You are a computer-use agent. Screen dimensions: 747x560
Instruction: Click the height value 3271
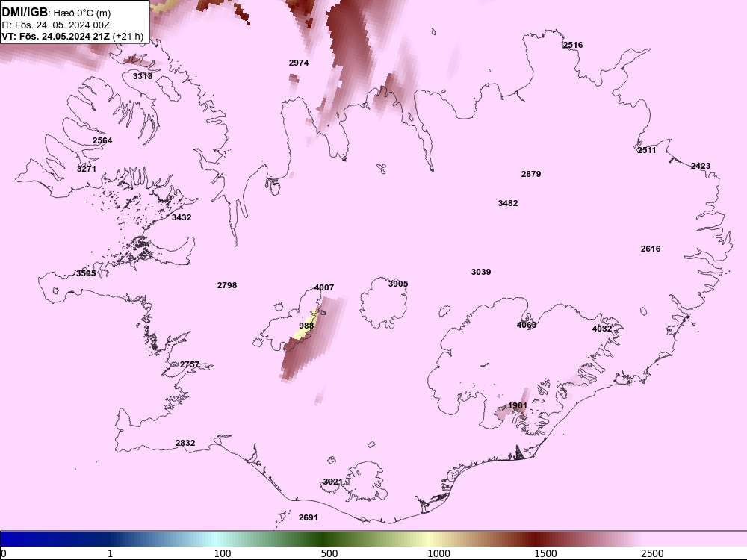coord(86,169)
